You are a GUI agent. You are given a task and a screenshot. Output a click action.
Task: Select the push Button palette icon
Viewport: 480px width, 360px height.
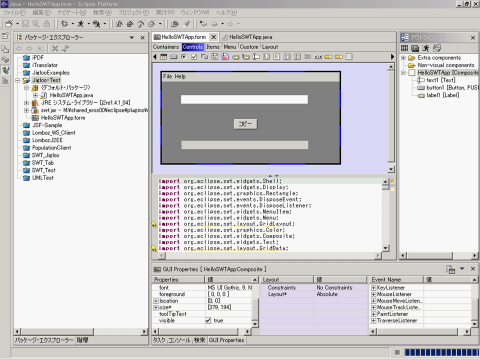(x=174, y=57)
